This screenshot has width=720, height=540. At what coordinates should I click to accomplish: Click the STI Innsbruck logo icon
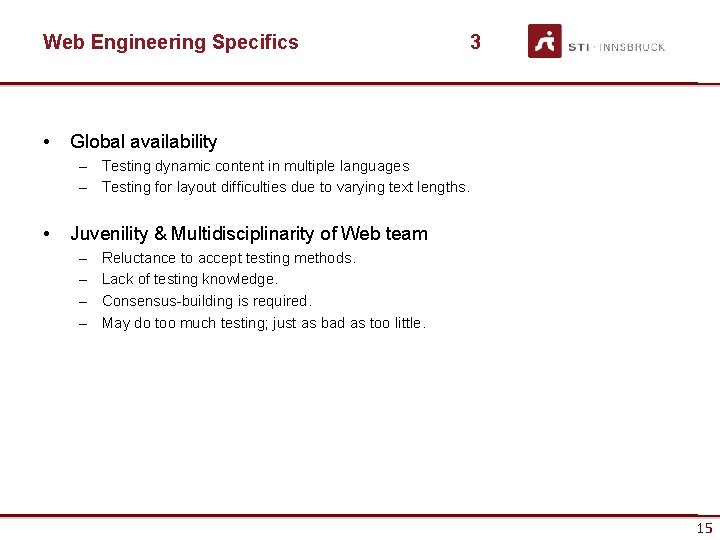[x=545, y=41]
